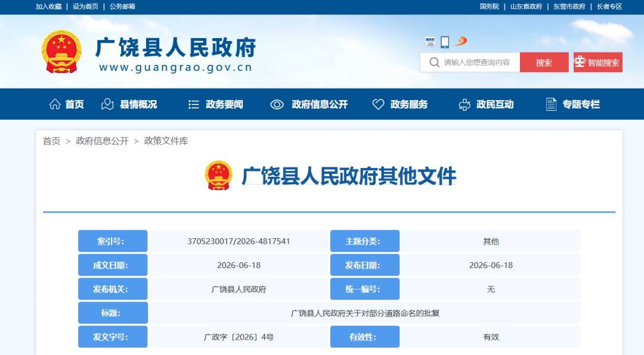The height and width of the screenshot is (355, 644).
Task: Click the 发布日期 label cell
Action: pyautogui.click(x=365, y=265)
